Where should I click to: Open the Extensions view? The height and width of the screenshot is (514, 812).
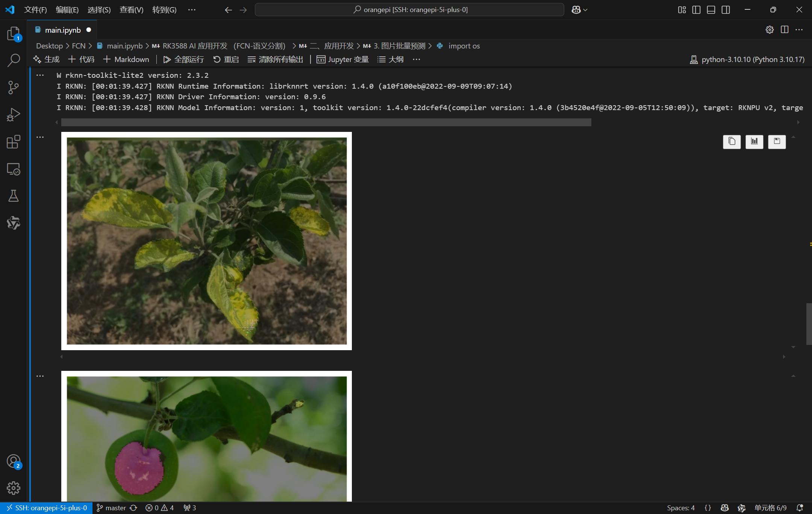coord(14,142)
